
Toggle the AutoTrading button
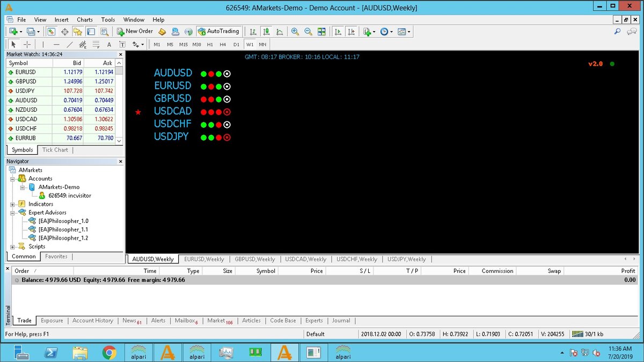(x=218, y=32)
